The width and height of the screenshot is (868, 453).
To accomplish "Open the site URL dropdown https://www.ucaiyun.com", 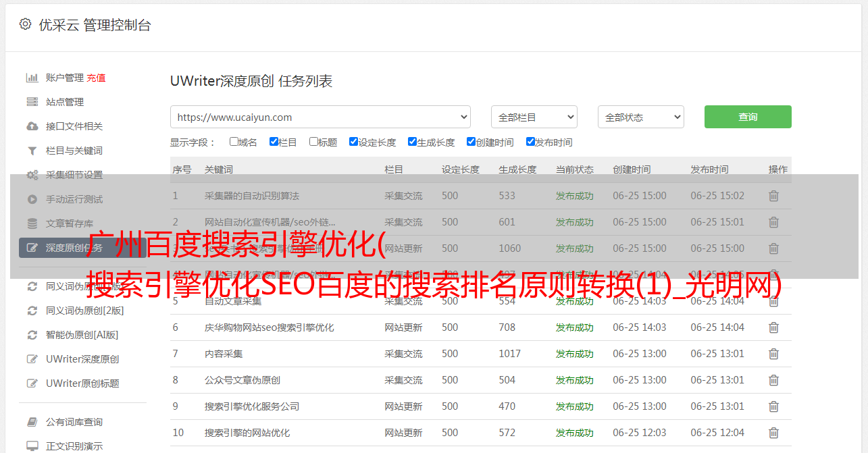I will pyautogui.click(x=320, y=117).
